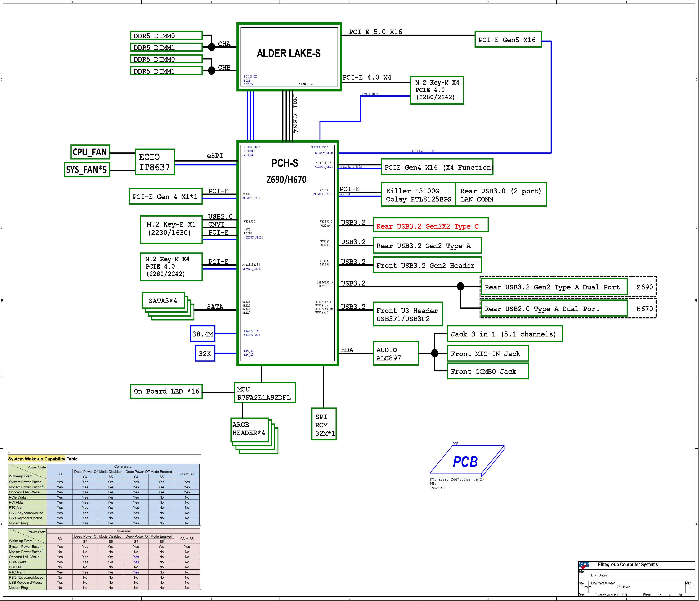Select the Killer E3100G LAN block
Screen dimensions: 700x601
[x=418, y=195]
